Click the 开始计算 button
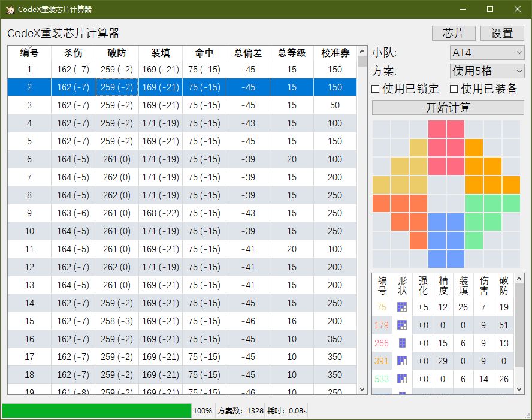Image resolution: width=532 pixels, height=420 pixels. [x=448, y=107]
